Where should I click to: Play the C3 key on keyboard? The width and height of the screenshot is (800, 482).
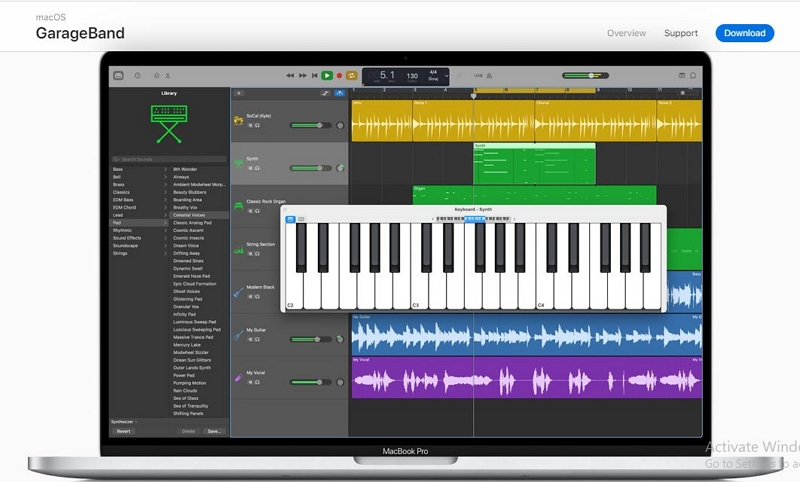(419, 293)
